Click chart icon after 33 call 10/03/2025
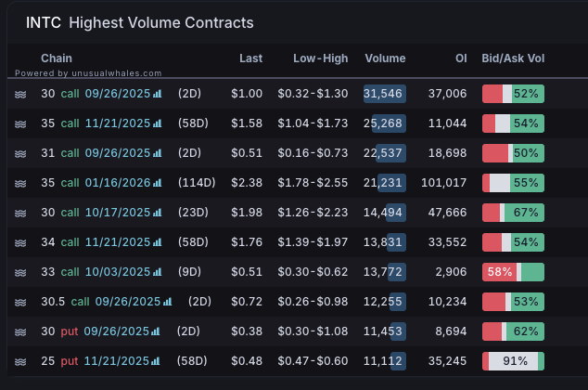The width and height of the screenshot is (588, 390). 157,272
